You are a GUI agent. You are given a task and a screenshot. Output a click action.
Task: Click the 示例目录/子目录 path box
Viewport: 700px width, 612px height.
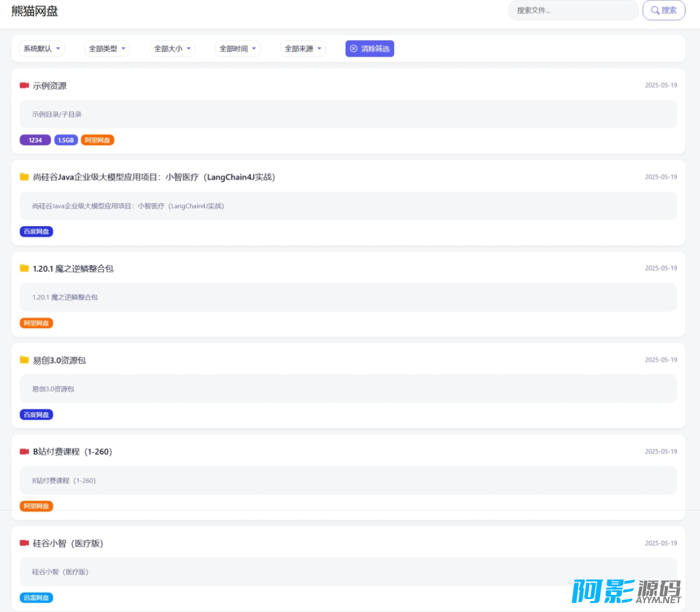tap(348, 114)
